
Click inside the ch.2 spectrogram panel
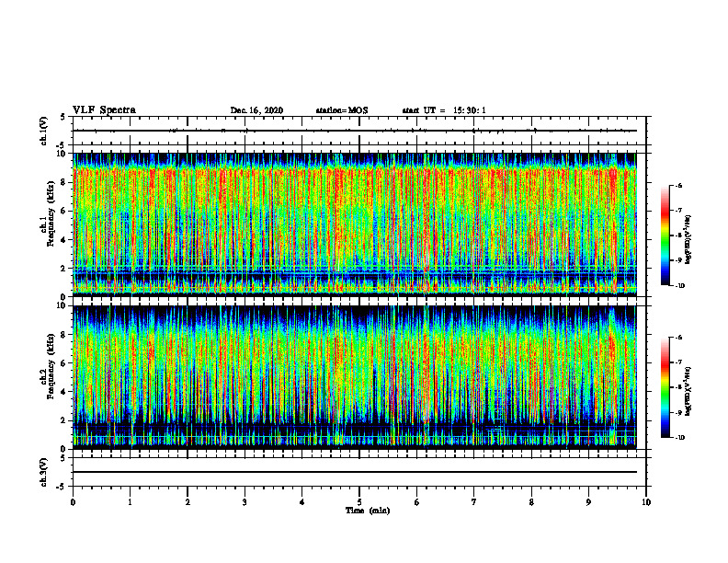[355, 377]
